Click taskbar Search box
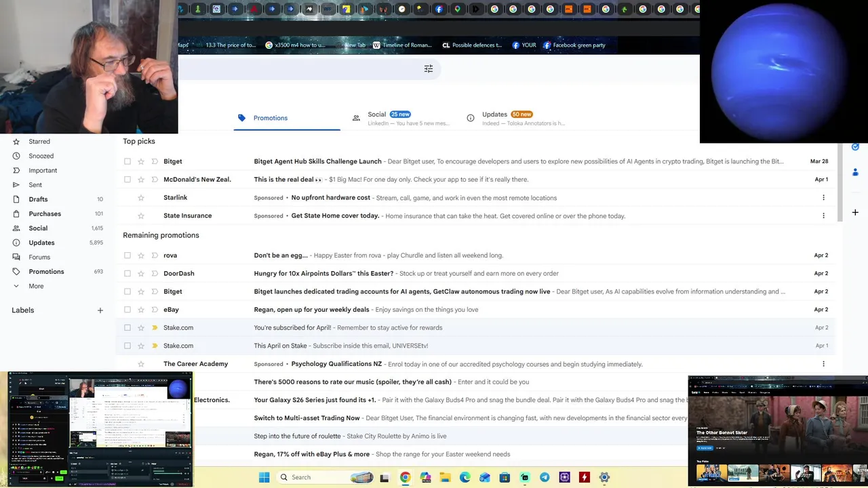 324,477
